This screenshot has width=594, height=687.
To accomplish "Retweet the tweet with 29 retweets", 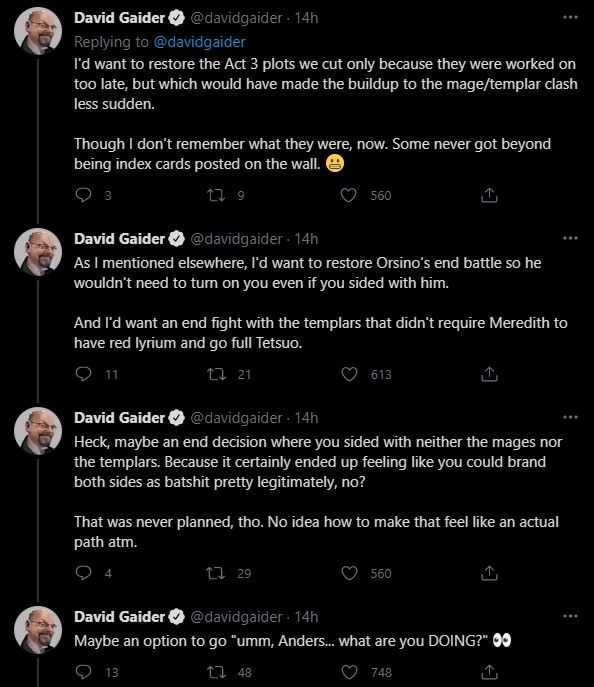I will (x=216, y=573).
